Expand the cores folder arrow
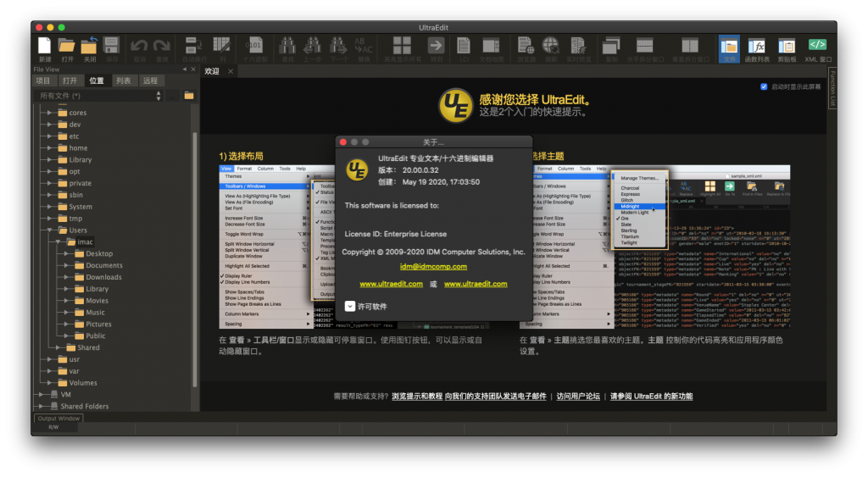The width and height of the screenshot is (868, 477). (49, 113)
